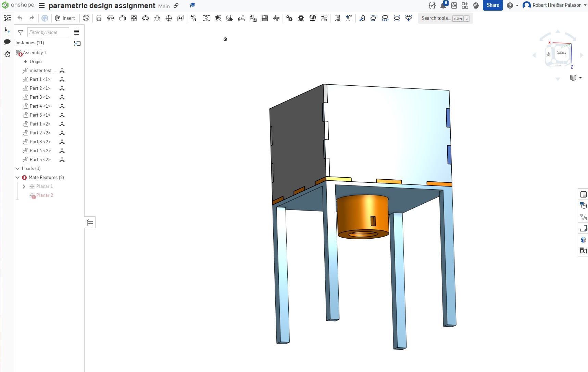
Task: Open the Help menu
Action: [x=512, y=5]
